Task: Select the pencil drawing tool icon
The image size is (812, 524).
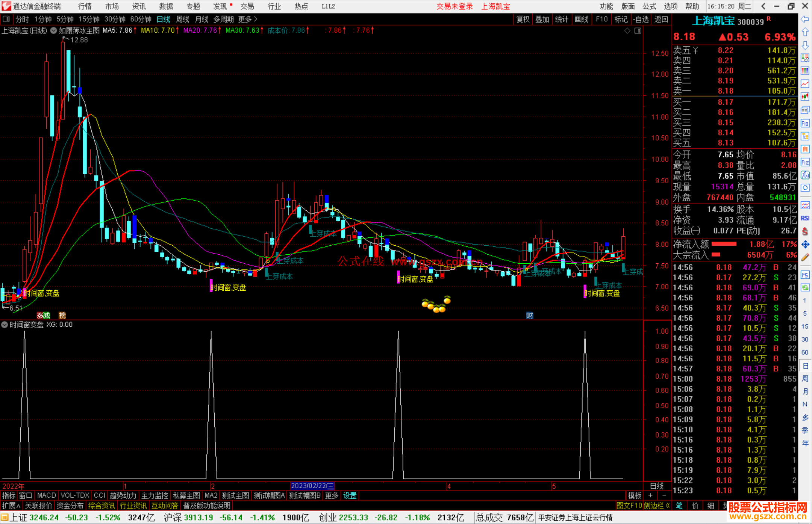Action: point(805,258)
